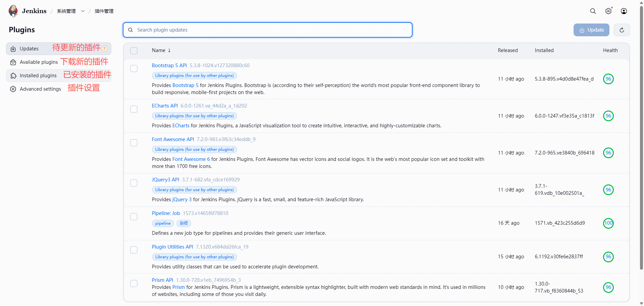Open the JQuery3 API plugin link

click(x=166, y=180)
